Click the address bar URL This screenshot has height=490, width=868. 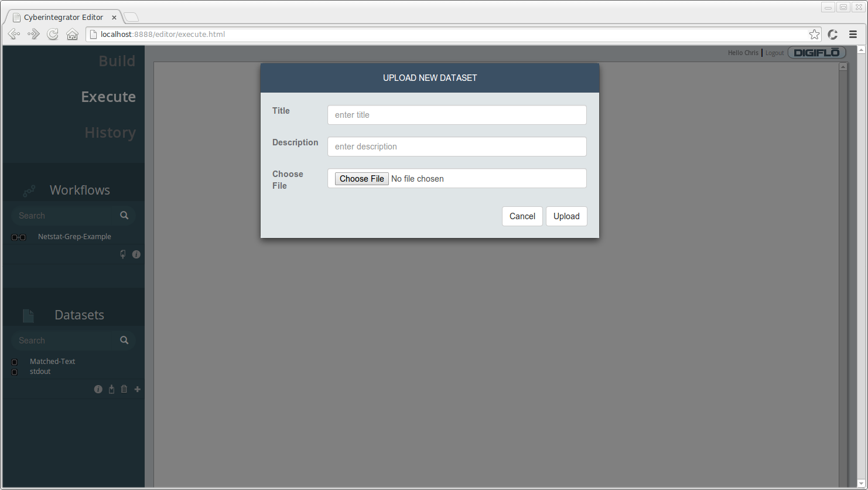[163, 34]
